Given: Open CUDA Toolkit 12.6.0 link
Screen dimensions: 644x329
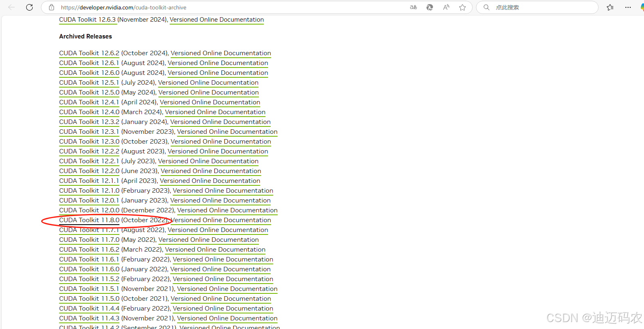Looking at the screenshot, I should click(x=89, y=73).
